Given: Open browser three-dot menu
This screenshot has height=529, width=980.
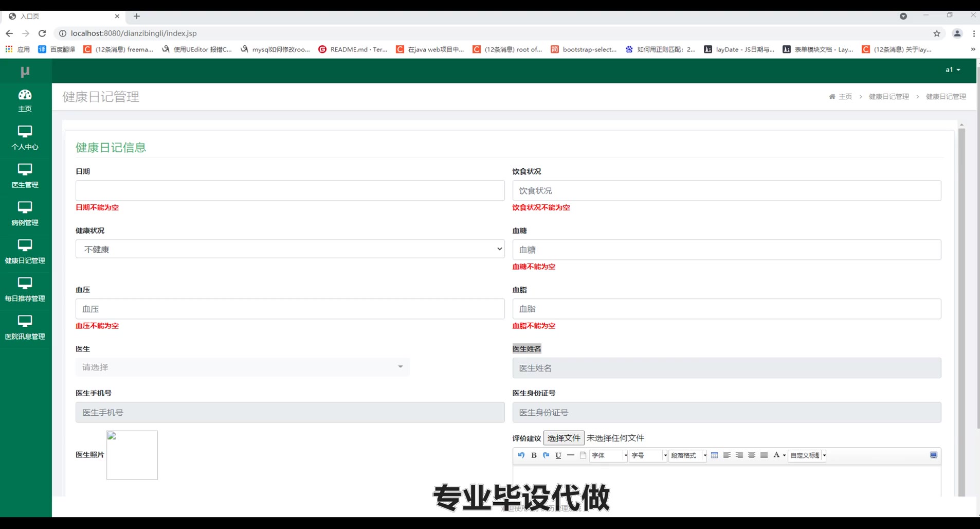Looking at the screenshot, I should [x=974, y=33].
